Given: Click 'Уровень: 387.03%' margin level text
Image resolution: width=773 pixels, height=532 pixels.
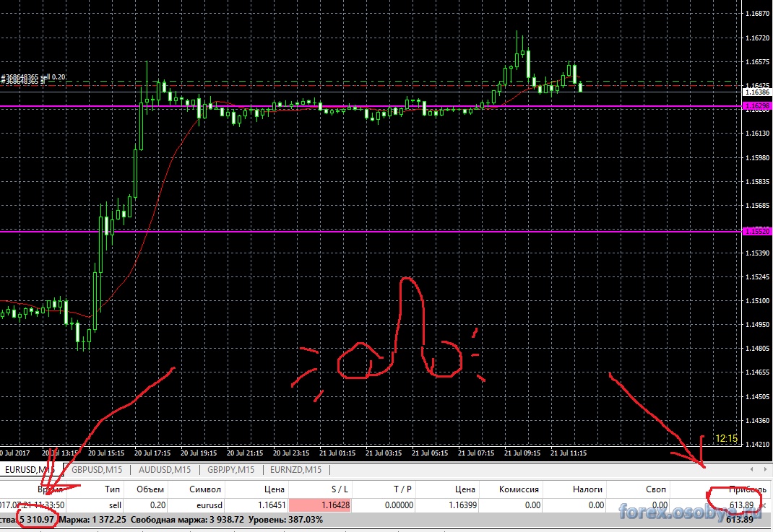Looking at the screenshot, I should pyautogui.click(x=285, y=520).
